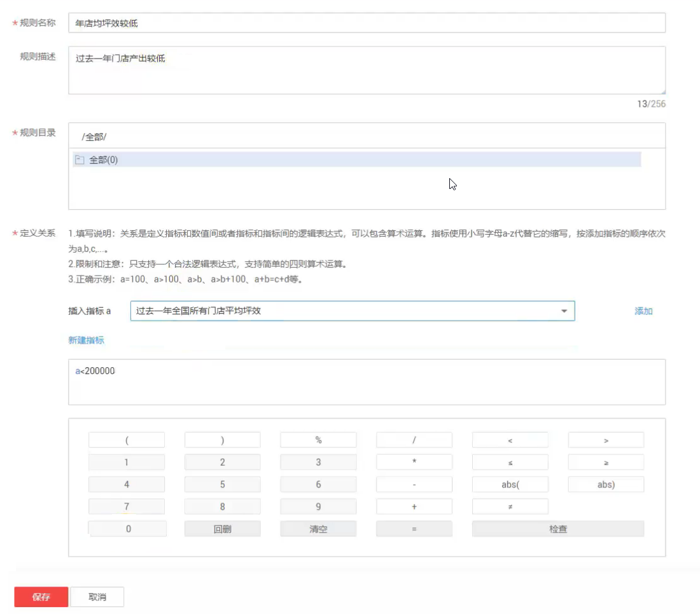Click the expression box containing a<200000
This screenshot has width=700, height=614.
coord(367,382)
